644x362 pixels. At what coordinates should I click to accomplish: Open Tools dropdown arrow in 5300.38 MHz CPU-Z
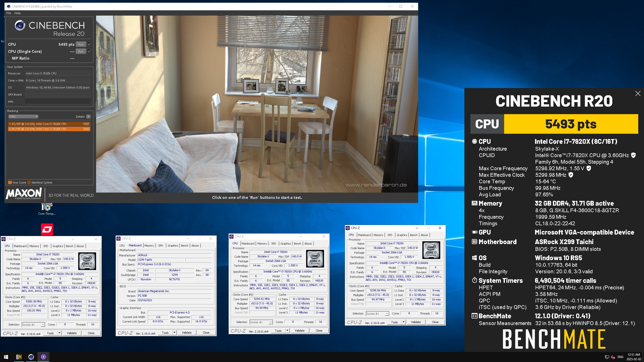[x=59, y=333]
